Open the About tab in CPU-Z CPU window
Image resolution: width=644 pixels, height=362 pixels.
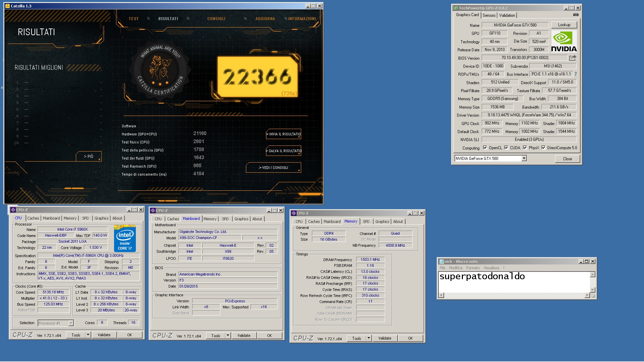point(117,218)
